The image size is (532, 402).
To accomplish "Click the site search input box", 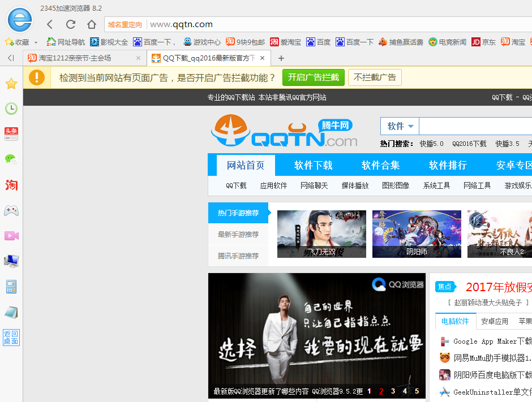I will tap(475, 126).
